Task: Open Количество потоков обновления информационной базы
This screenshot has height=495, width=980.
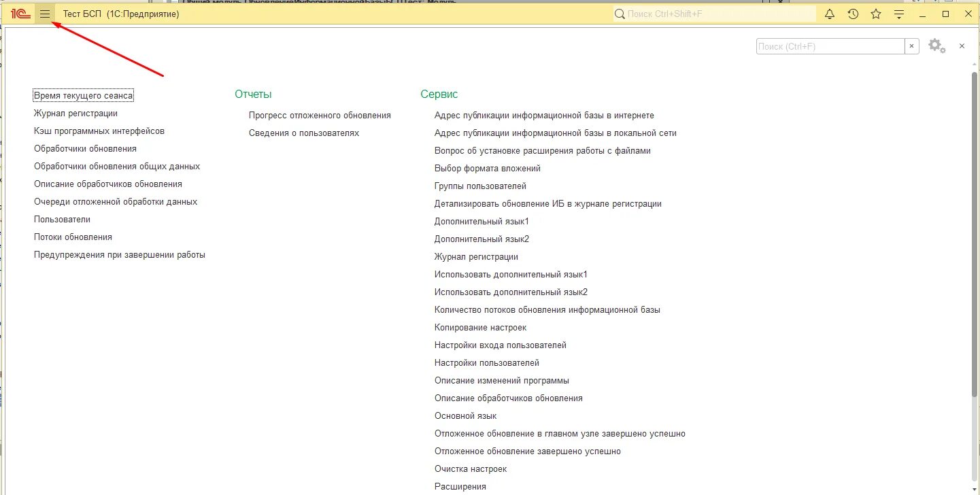Action: (547, 310)
